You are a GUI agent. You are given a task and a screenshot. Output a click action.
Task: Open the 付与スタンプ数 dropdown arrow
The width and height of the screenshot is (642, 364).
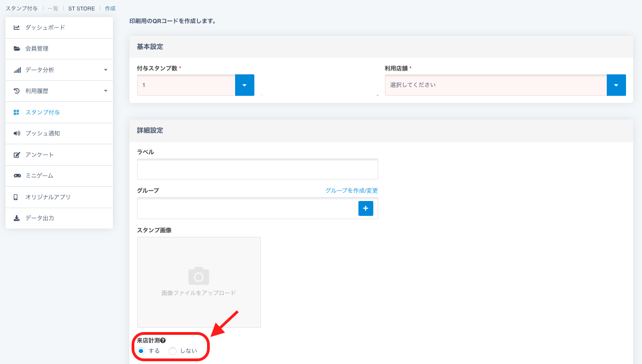pos(244,85)
